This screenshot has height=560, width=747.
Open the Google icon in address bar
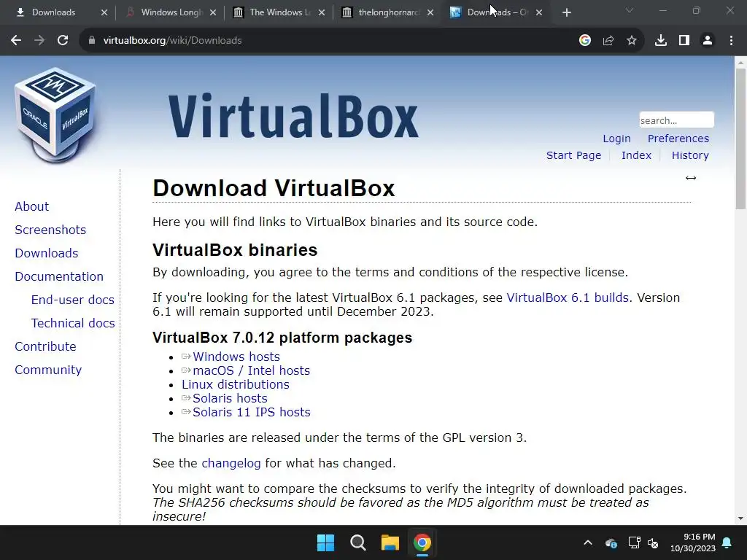[585, 41]
